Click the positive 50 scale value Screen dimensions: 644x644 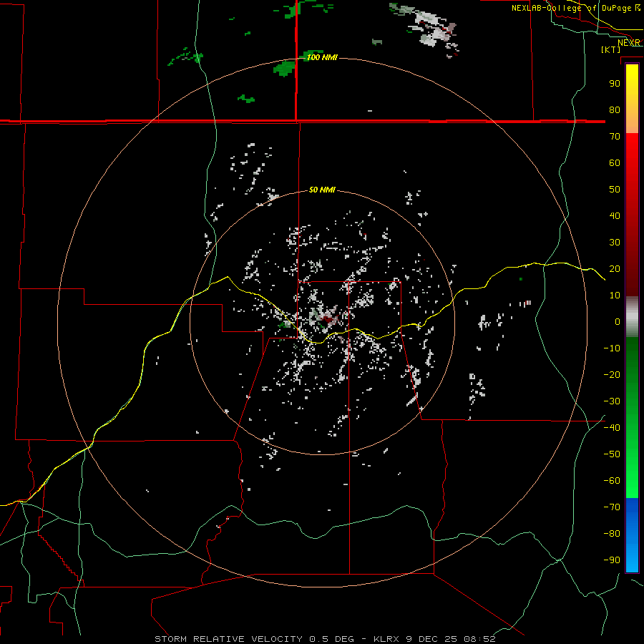pos(615,190)
